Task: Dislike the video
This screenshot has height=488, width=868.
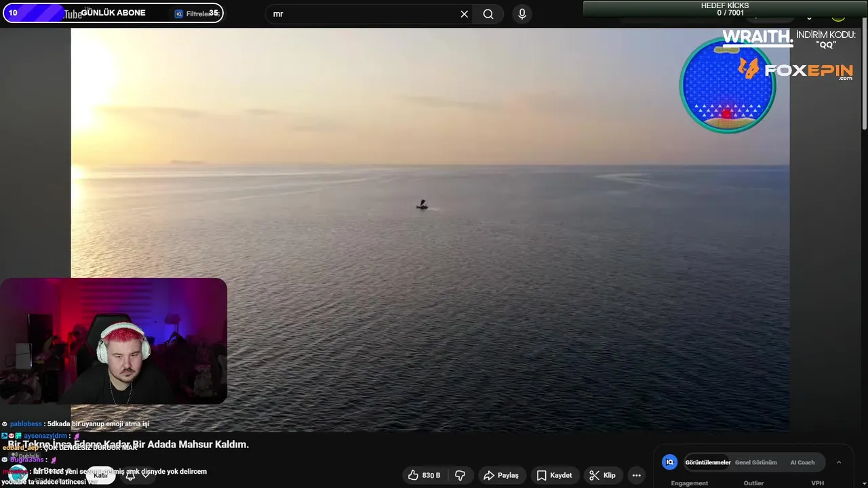Action: [460, 475]
